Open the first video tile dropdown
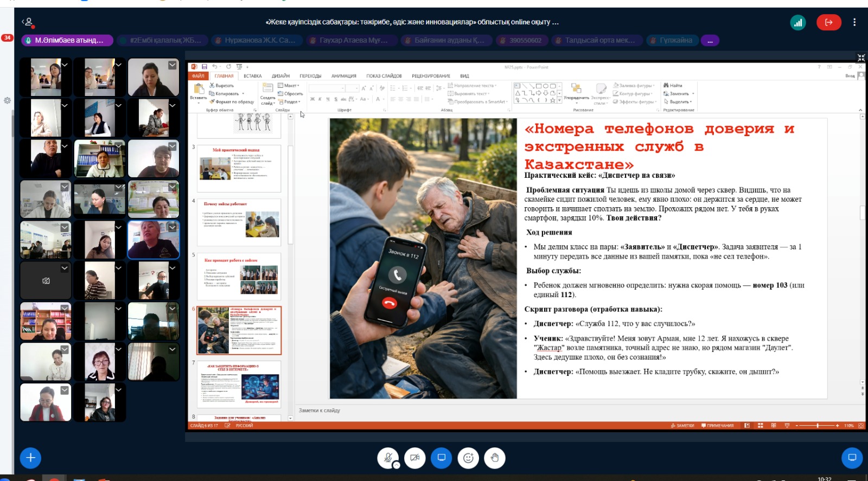Image resolution: width=868 pixels, height=481 pixels. (x=65, y=65)
